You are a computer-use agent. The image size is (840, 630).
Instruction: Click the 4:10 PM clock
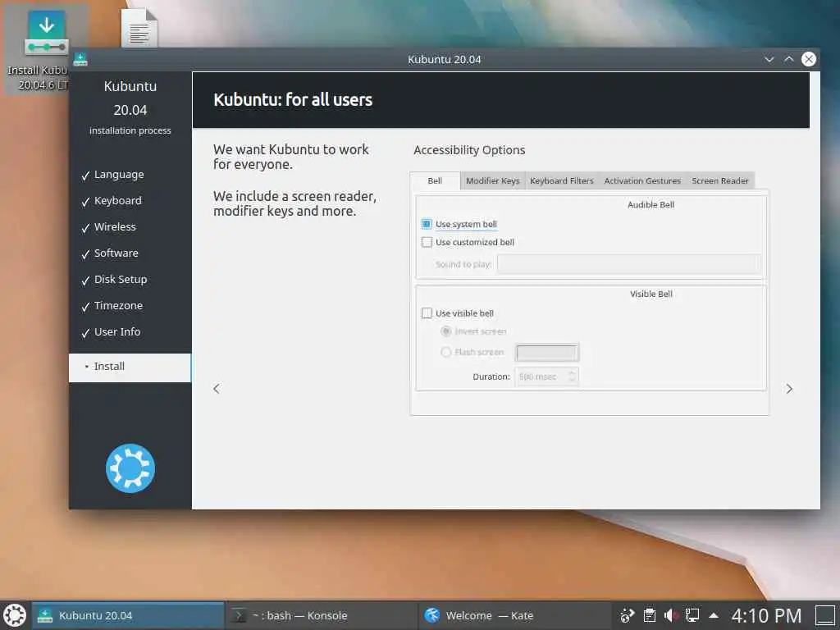pos(767,615)
